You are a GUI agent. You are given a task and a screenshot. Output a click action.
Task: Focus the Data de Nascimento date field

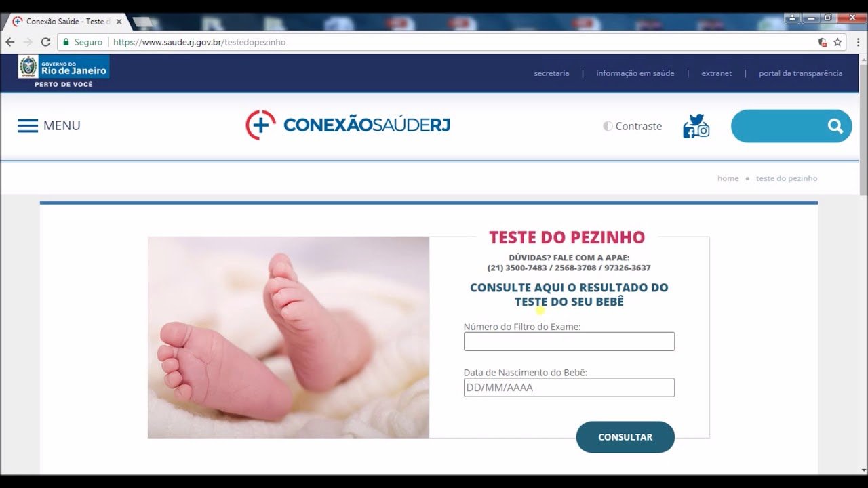569,388
